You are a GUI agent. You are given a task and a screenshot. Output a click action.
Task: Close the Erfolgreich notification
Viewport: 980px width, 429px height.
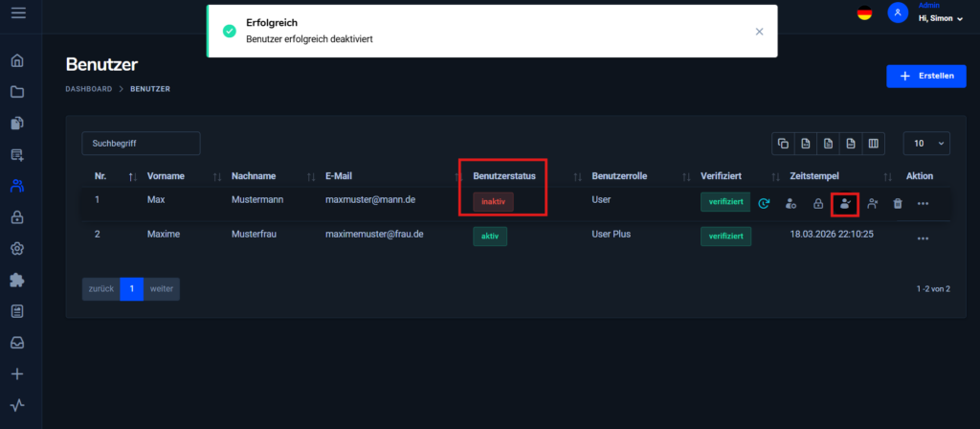759,32
